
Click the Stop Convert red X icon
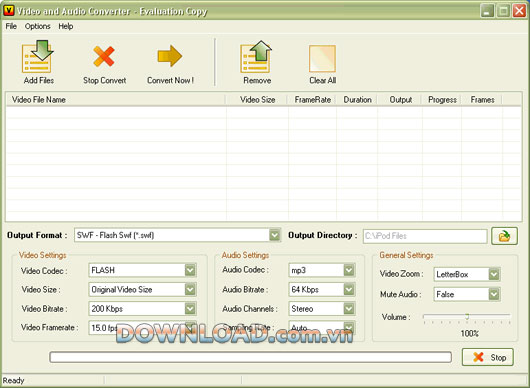click(x=104, y=56)
